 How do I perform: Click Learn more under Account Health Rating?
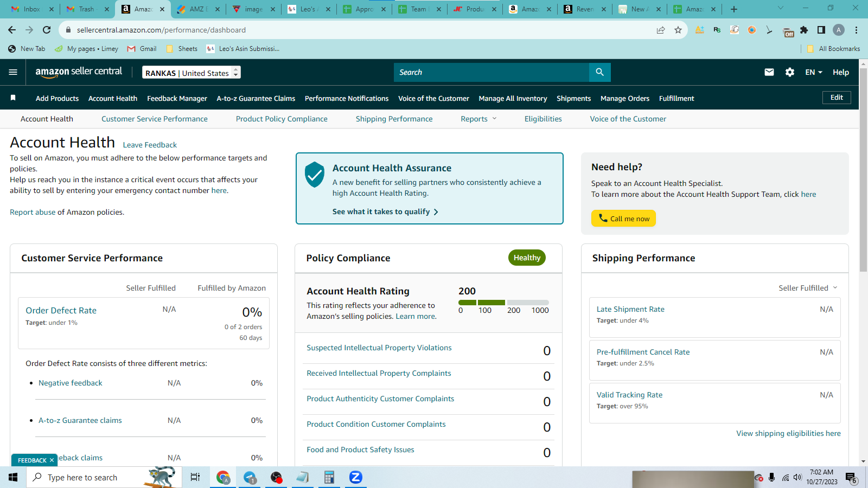point(415,316)
